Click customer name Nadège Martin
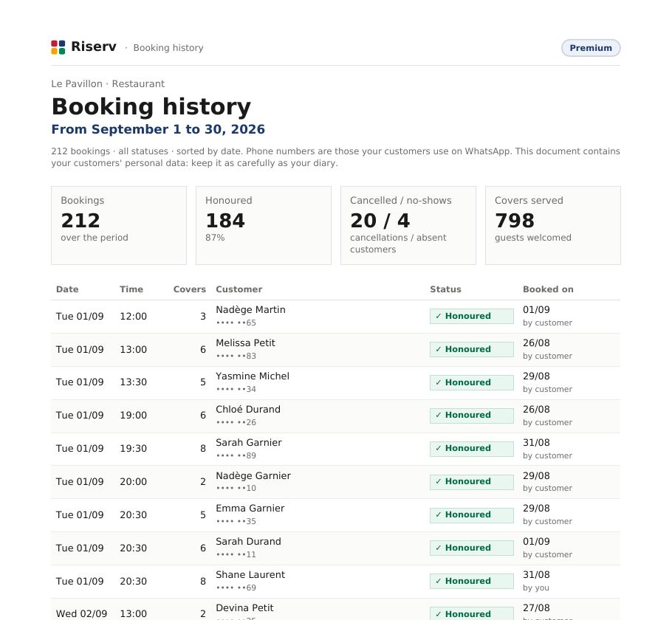The height and width of the screenshot is (620, 672). [x=250, y=310]
